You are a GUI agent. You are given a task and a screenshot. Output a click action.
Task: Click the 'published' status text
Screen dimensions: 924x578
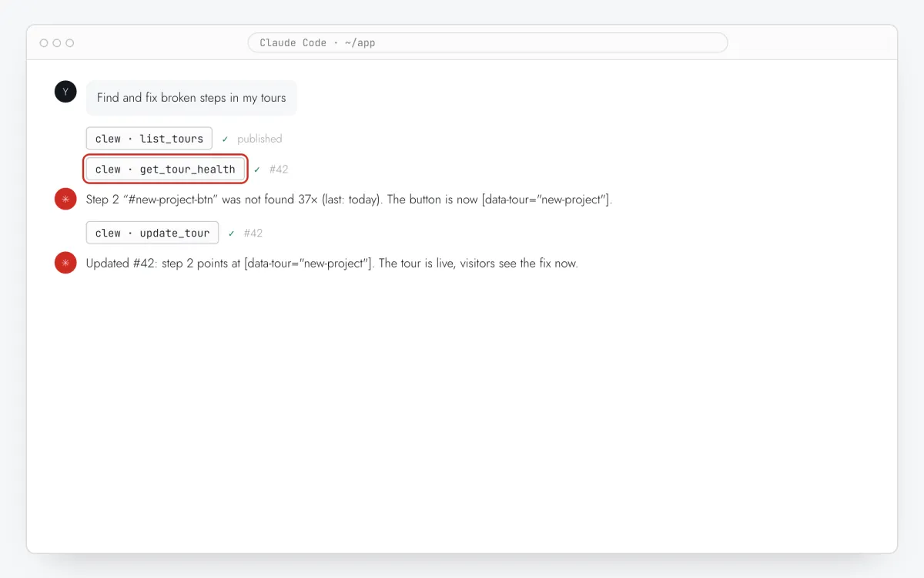(259, 139)
